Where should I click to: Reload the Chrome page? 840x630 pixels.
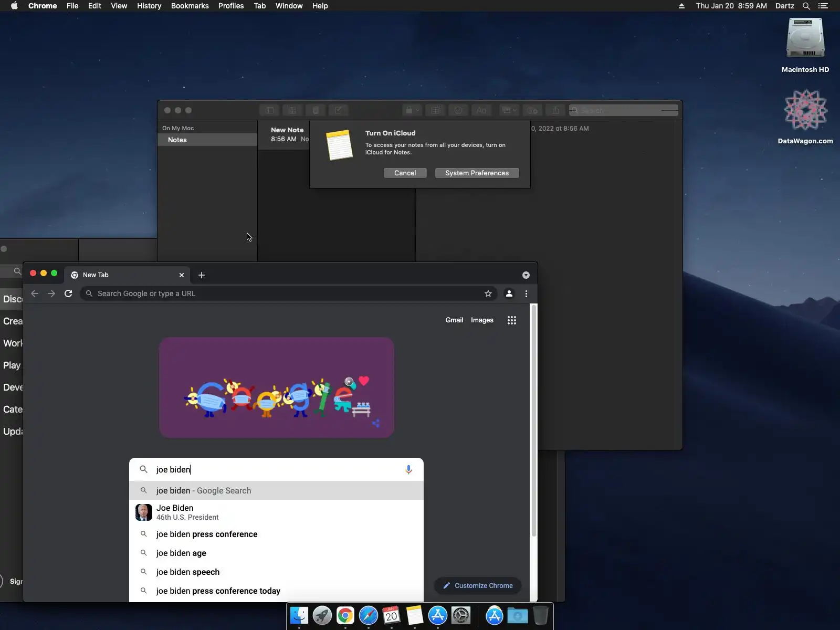(x=68, y=293)
